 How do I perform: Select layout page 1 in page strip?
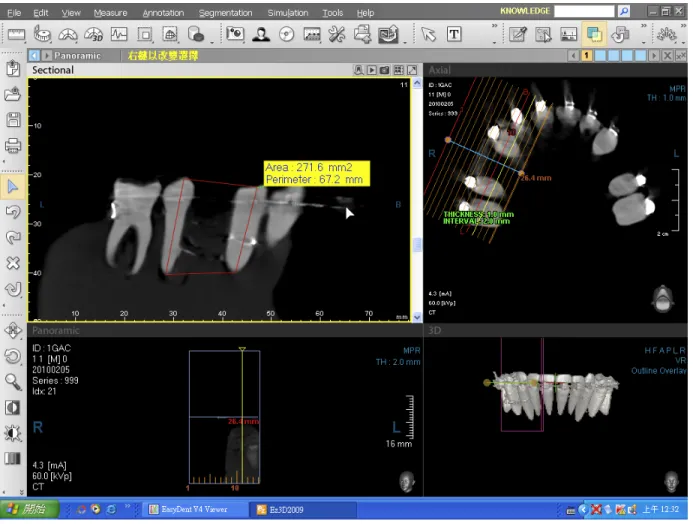click(x=587, y=56)
